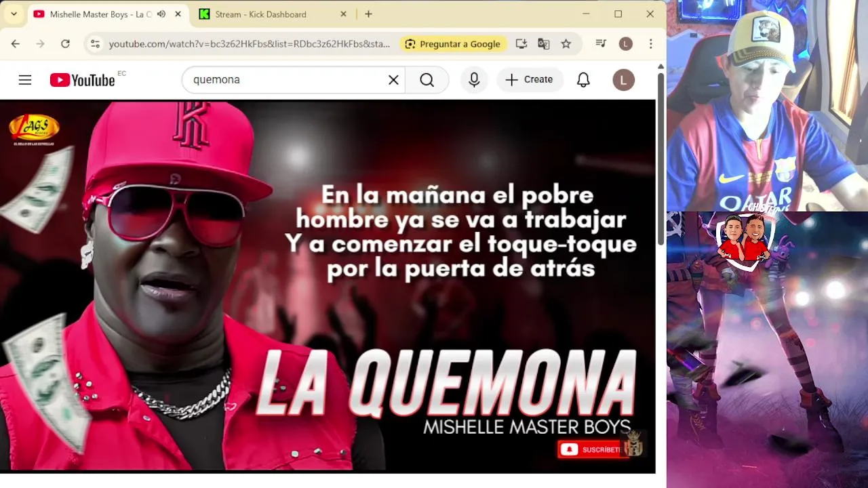Screen dimensions: 868x488
Task: Bookmark this page with the star icon
Action: [566, 44]
